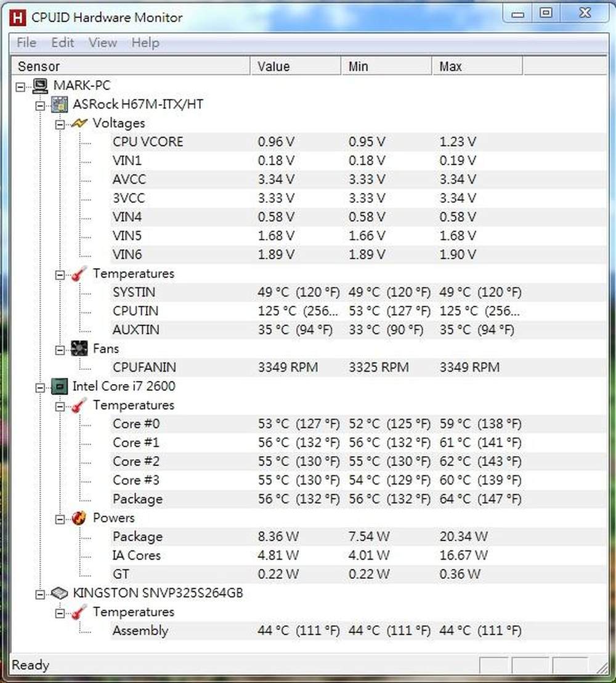The height and width of the screenshot is (683, 616).
Task: Select the VIN4 voltage row
Action: tap(359, 217)
